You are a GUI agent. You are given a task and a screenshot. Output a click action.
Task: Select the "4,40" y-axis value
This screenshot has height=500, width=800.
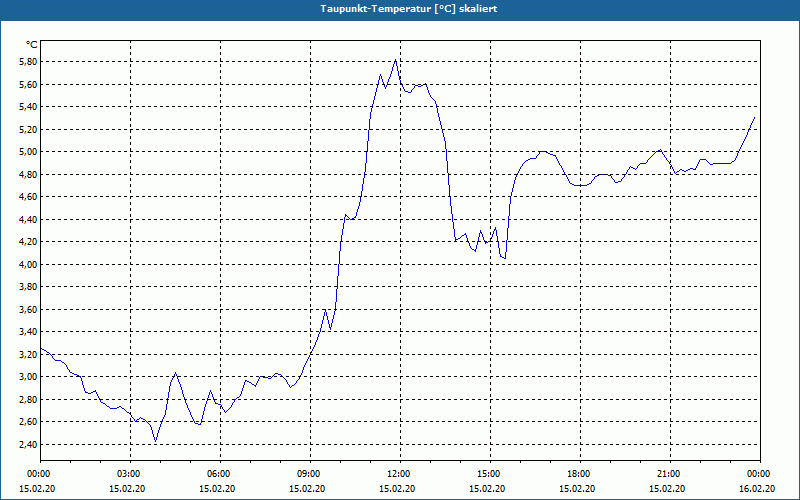(29, 219)
